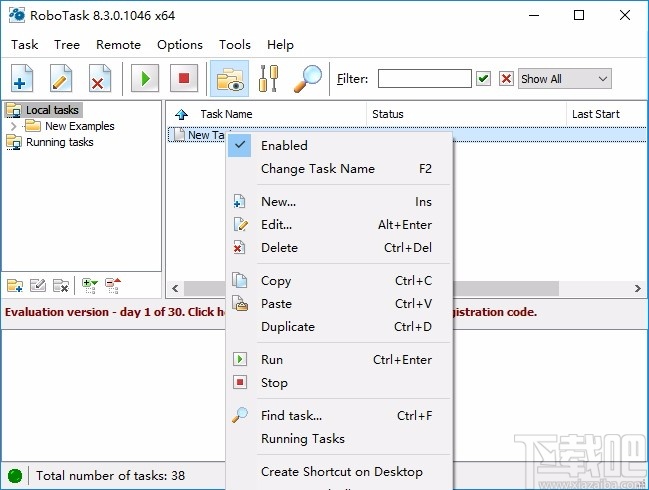
Task: Select the New Task row file icon
Action: point(179,135)
